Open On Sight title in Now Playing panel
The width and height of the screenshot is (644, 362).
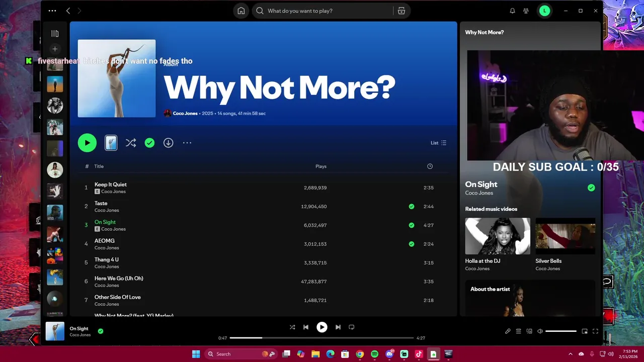(481, 185)
